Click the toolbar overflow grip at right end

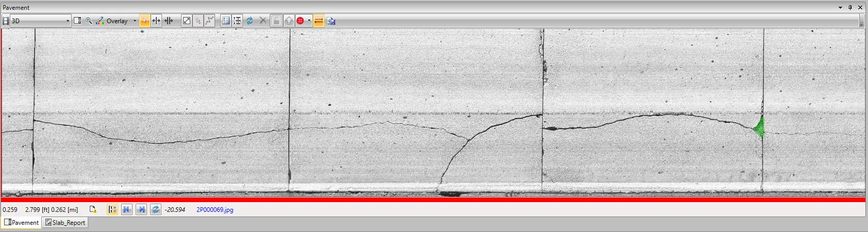pos(861,21)
